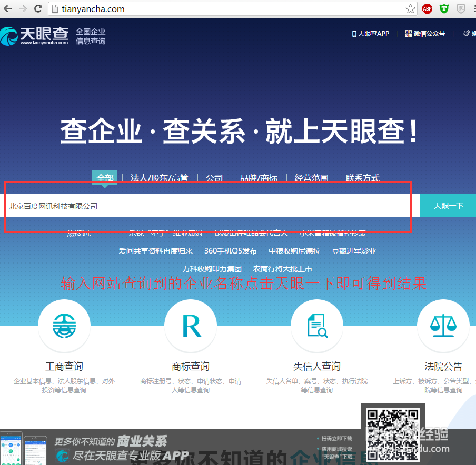Screen dimensions: 476x465
Task: Click the 扫码立即下载 text
Action: tap(336, 439)
